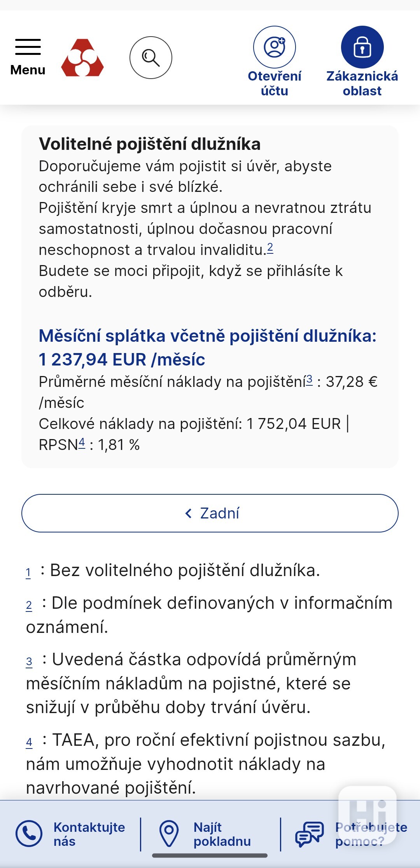
Task: Click footnote number 1 in the notes list
Action: (28, 573)
